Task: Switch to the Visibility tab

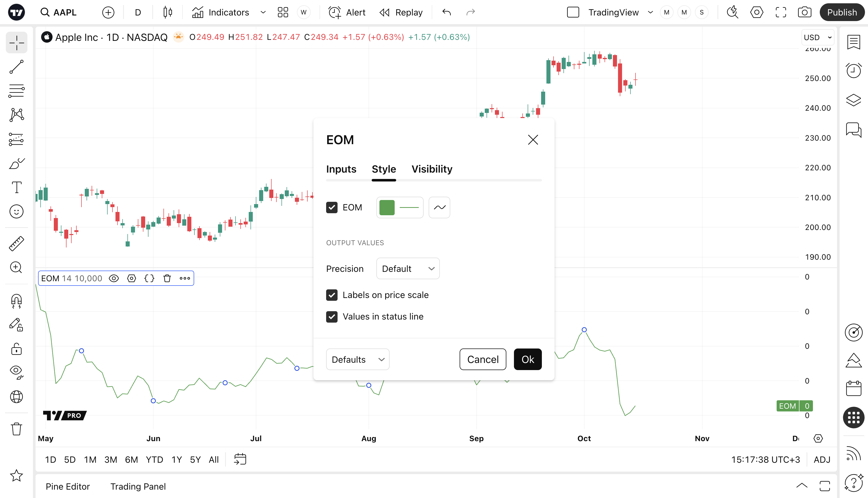Action: coord(432,169)
